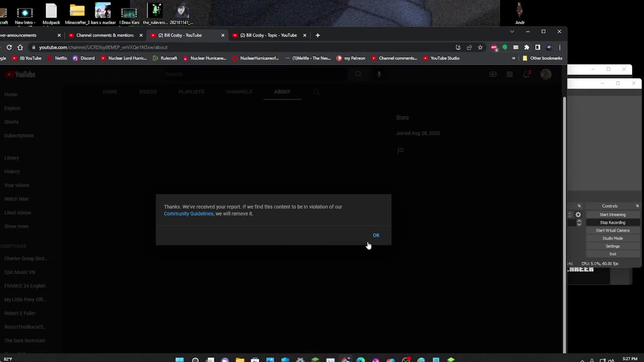This screenshot has height=362, width=644.
Task: Pop out the OBS Controls dock
Action: click(x=637, y=206)
